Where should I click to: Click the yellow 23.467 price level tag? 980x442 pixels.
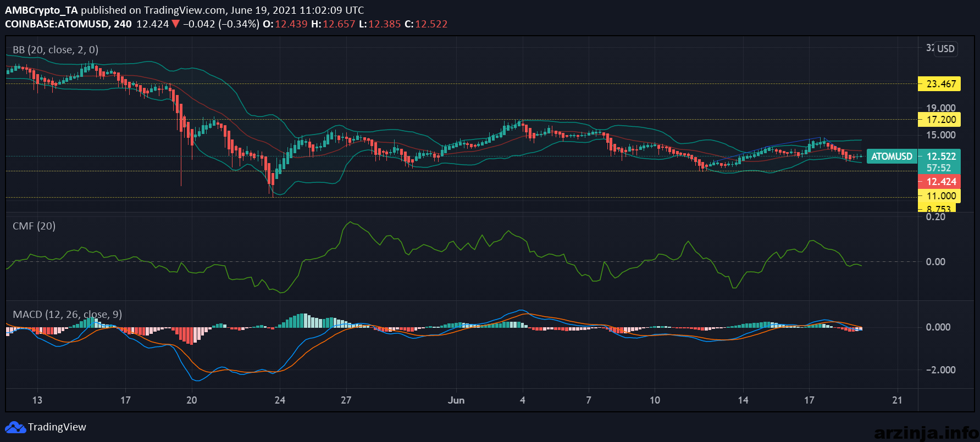coord(940,84)
